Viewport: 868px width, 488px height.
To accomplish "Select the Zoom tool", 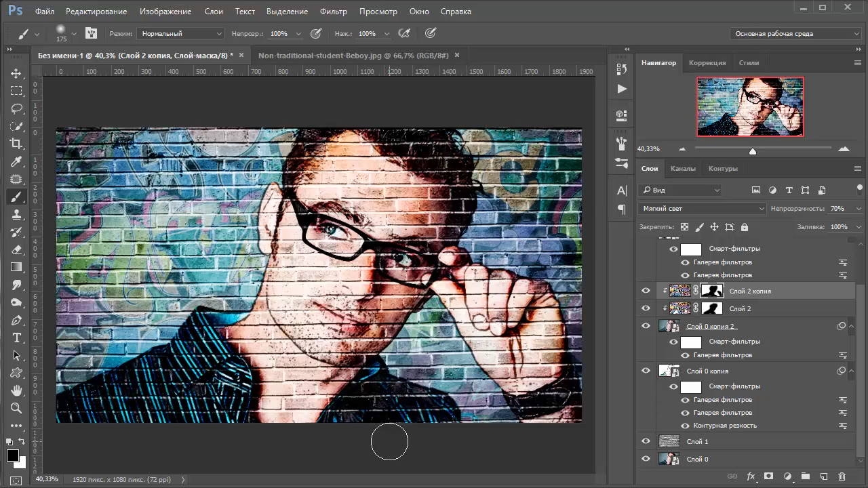I will 16,408.
